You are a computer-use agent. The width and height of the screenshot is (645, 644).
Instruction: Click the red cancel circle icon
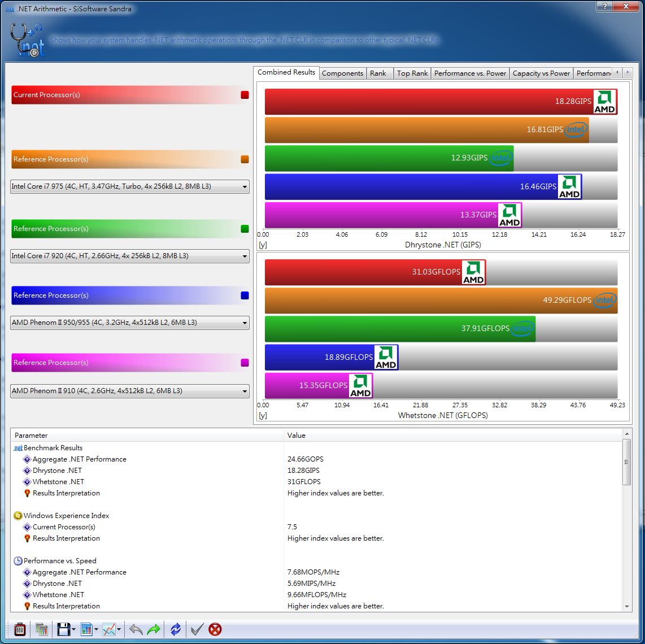215,629
